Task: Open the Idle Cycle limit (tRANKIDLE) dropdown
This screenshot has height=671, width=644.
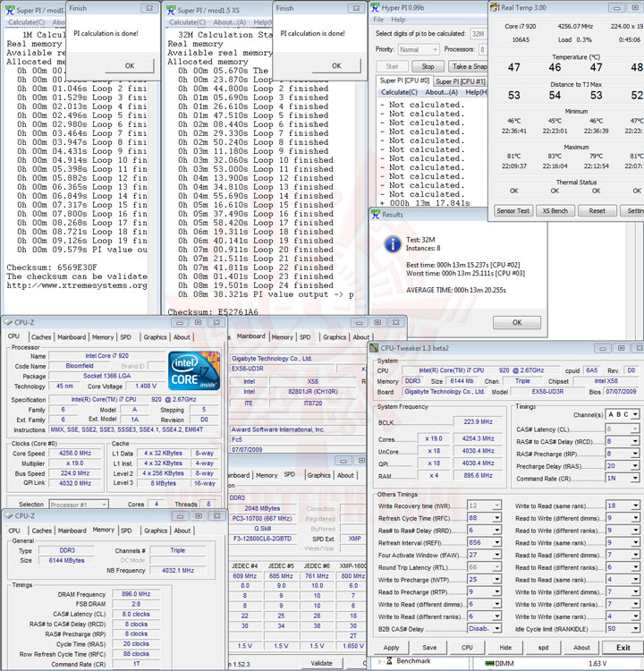Action: (635, 629)
